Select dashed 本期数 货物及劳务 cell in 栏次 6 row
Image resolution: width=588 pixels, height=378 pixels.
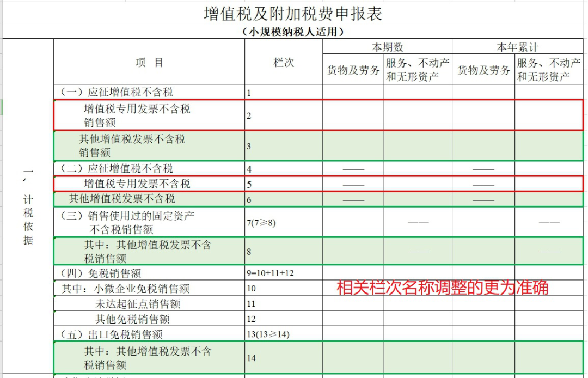click(353, 199)
